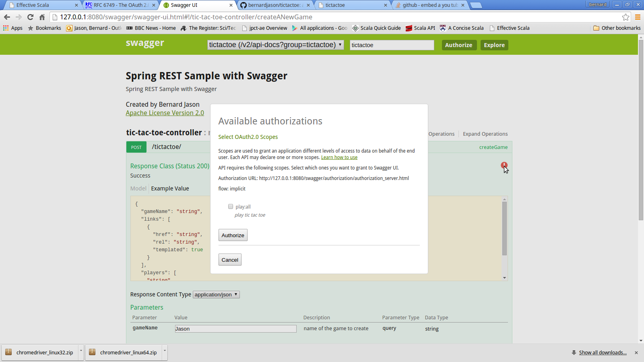The height and width of the screenshot is (362, 644).
Task: Open The Register Sci/Tech bookmark
Action: [x=208, y=28]
